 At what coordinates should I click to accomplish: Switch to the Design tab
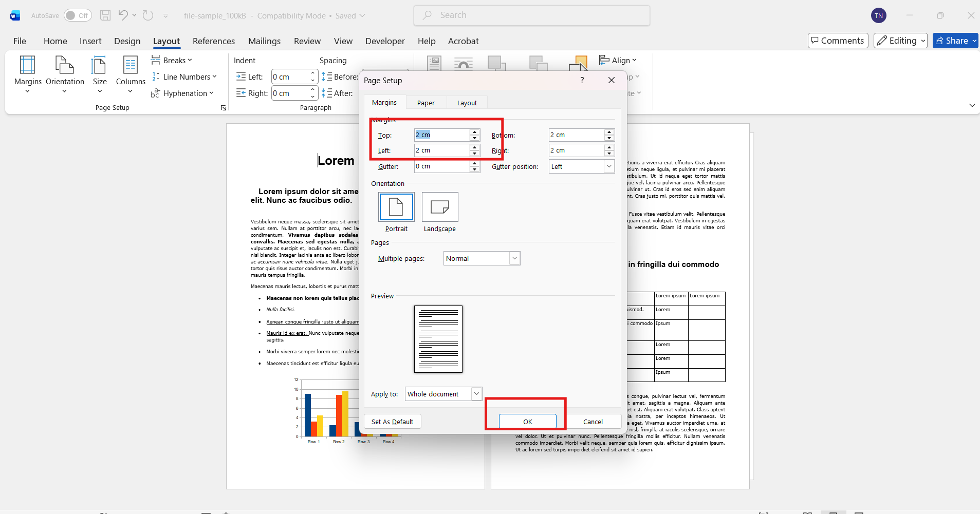[x=127, y=41]
